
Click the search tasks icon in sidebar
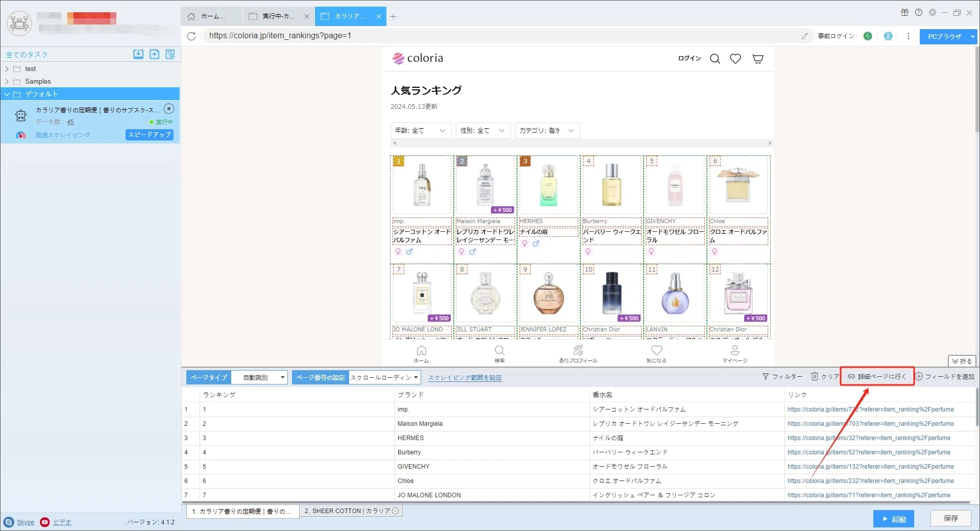170,54
